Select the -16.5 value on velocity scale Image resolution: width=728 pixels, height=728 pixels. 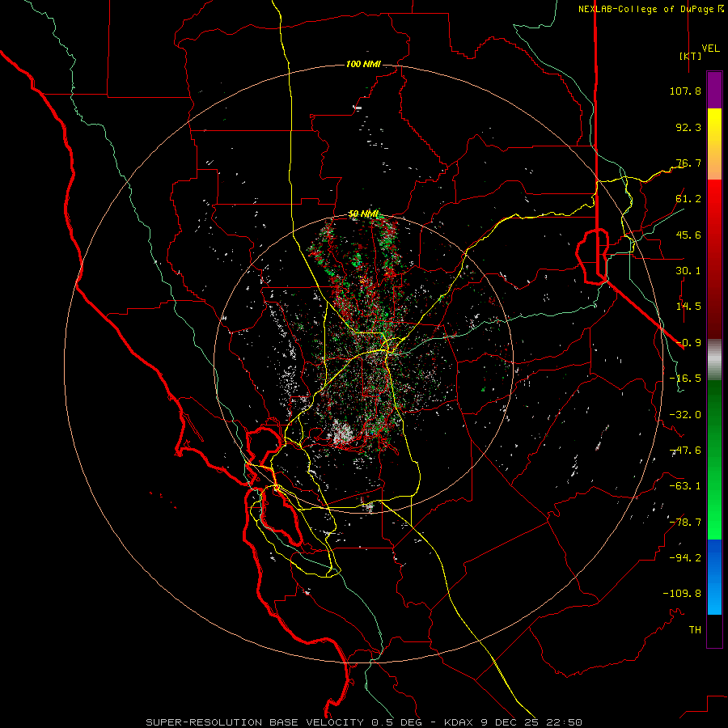click(x=685, y=379)
